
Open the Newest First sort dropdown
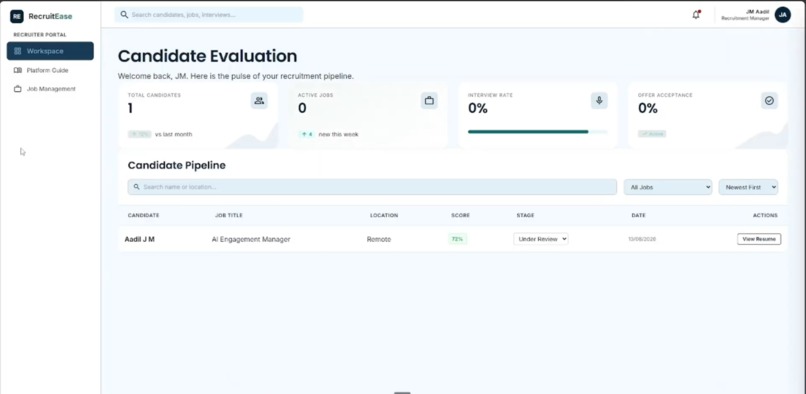click(x=748, y=187)
